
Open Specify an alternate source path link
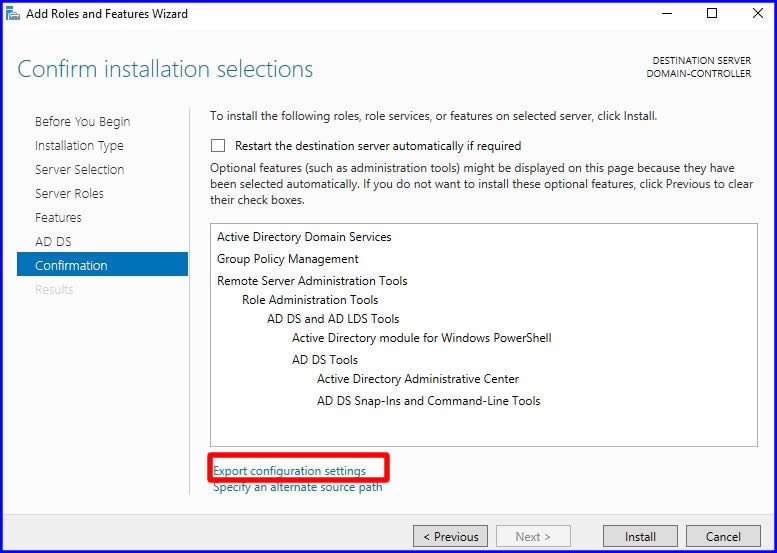(298, 487)
